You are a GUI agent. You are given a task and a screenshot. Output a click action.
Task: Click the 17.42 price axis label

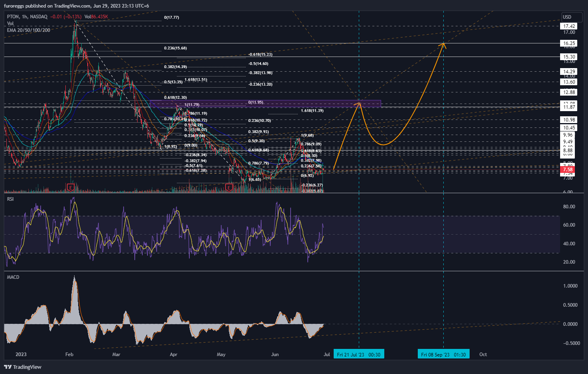tap(568, 26)
